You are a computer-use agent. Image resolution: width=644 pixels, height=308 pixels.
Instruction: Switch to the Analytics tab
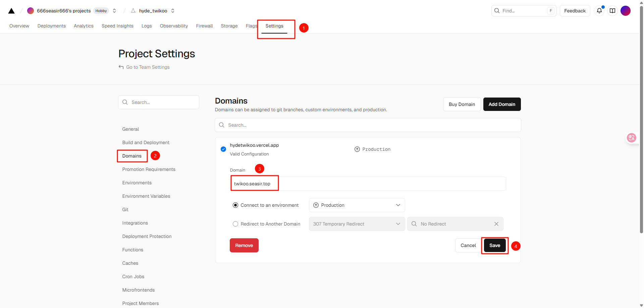tap(84, 26)
